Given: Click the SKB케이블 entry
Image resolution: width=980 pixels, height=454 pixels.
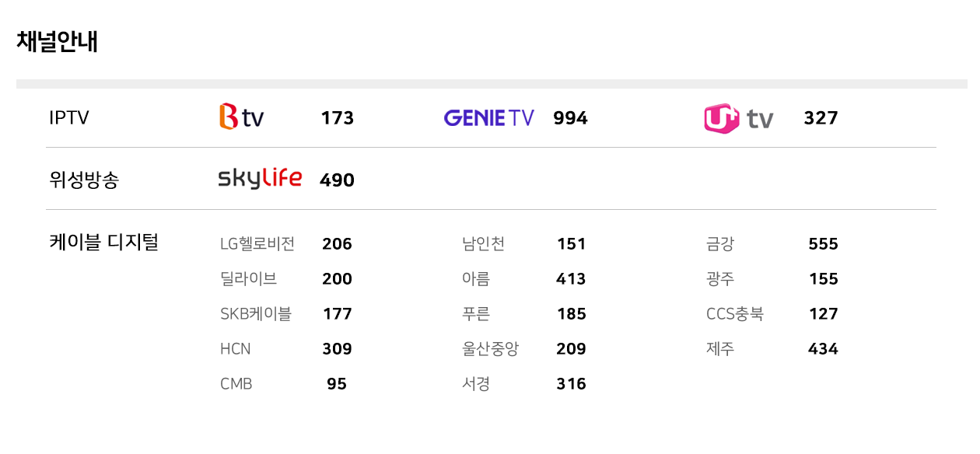Looking at the screenshot, I should coord(256,314).
